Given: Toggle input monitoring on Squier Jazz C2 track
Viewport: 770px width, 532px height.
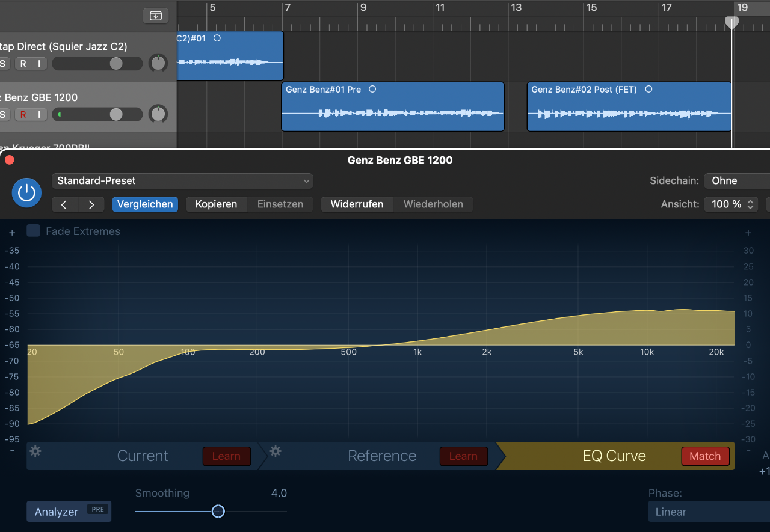Looking at the screenshot, I should tap(39, 64).
